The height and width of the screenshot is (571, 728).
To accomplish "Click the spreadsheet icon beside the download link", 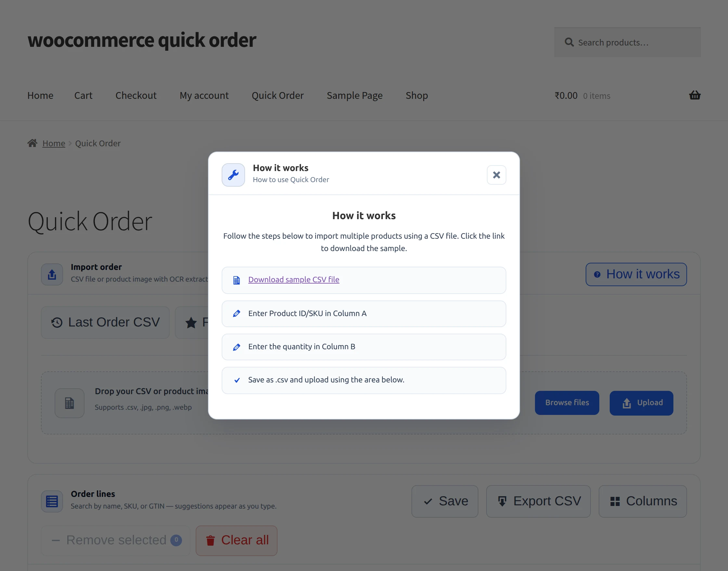I will (x=237, y=280).
